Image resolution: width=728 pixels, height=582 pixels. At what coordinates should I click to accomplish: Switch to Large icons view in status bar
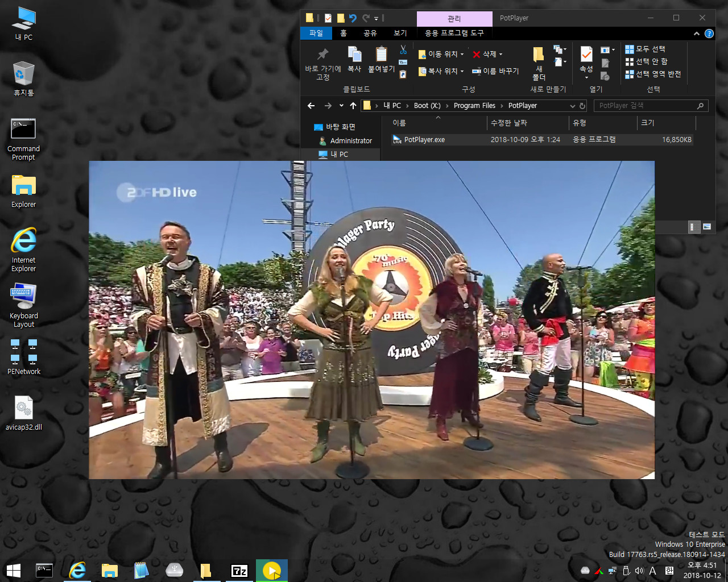point(707,227)
